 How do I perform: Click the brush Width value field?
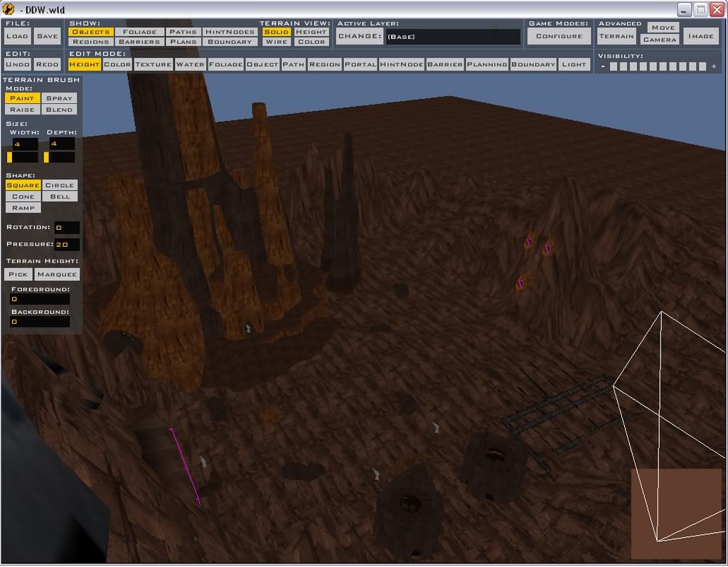pyautogui.click(x=25, y=144)
